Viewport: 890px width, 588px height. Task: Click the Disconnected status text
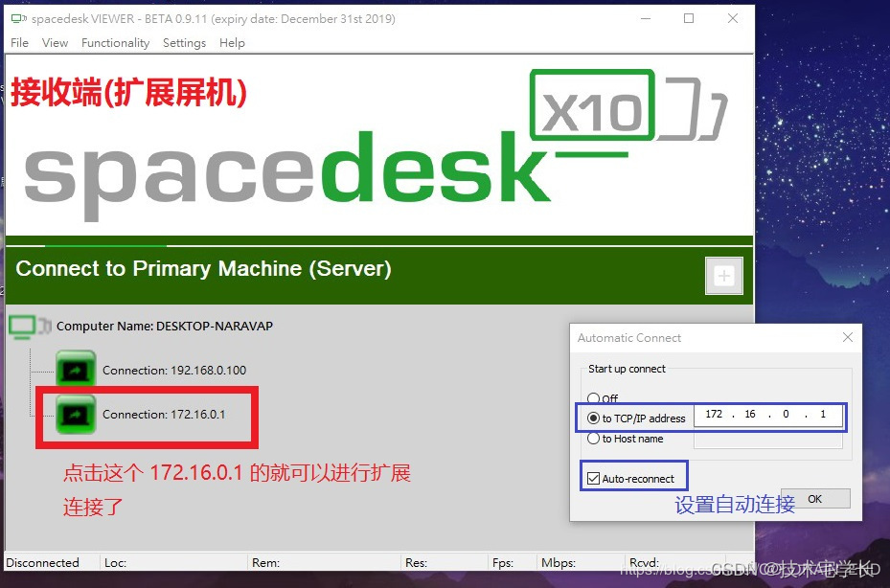pos(42,563)
